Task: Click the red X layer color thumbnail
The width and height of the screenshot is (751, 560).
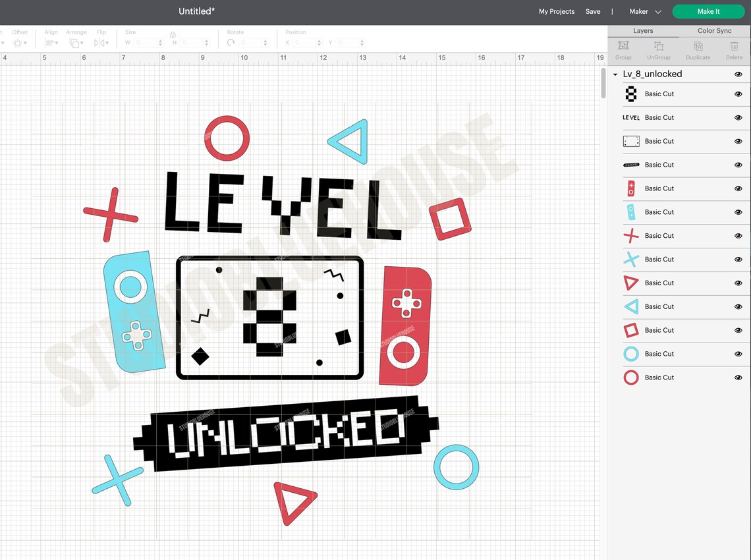Action: [x=630, y=235]
